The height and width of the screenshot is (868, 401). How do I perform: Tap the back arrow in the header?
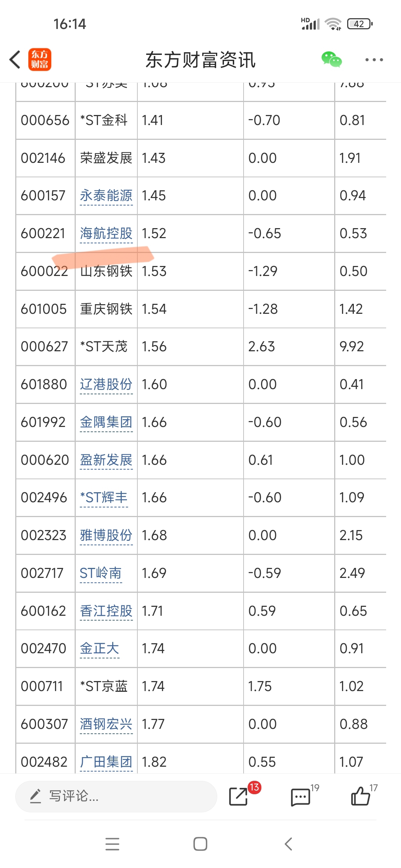15,60
